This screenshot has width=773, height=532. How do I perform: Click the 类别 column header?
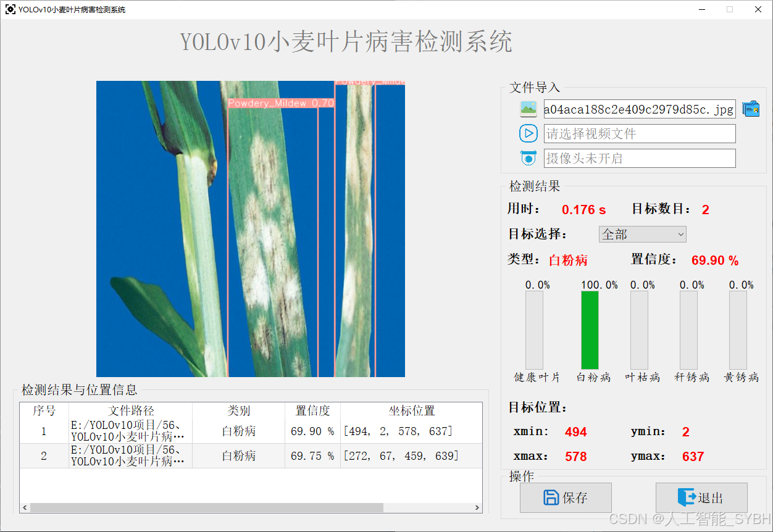239,411
